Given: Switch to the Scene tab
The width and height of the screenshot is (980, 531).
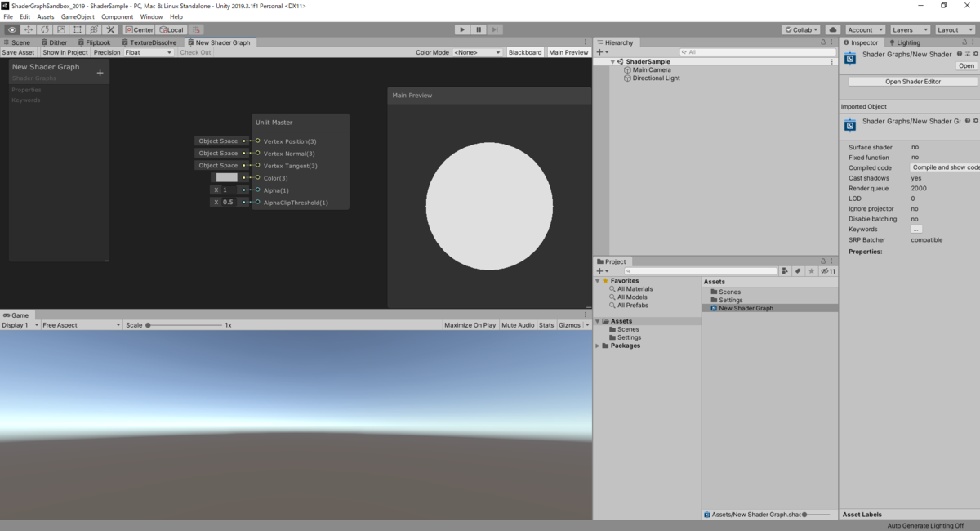Looking at the screenshot, I should click(16, 42).
